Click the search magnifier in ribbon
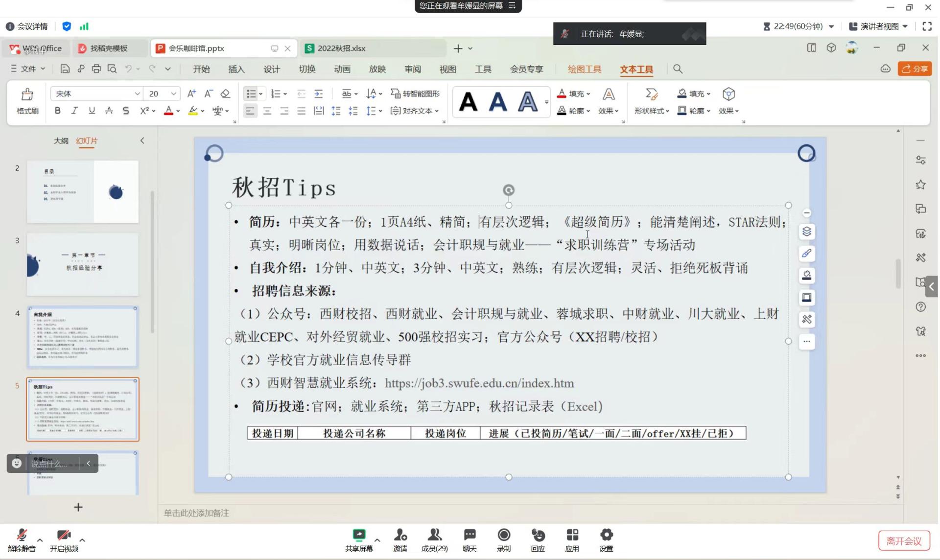 [678, 69]
